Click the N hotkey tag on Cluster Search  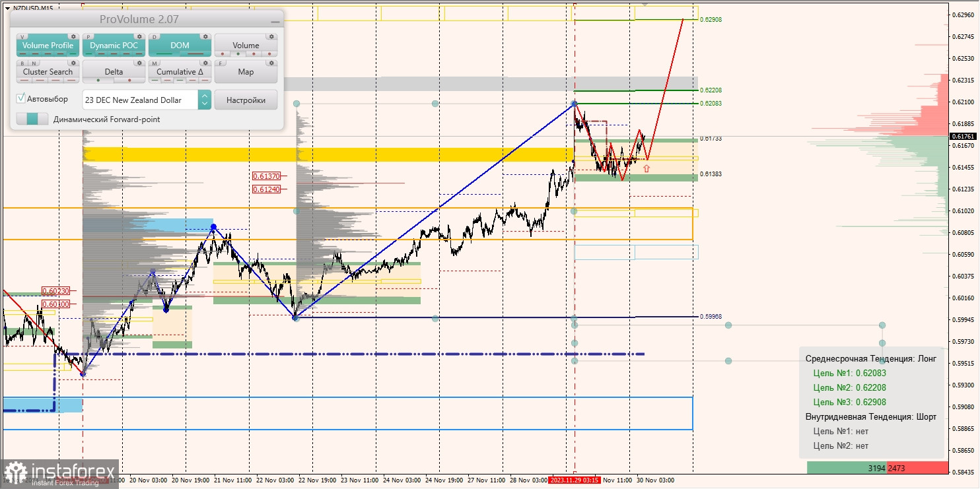click(x=34, y=63)
